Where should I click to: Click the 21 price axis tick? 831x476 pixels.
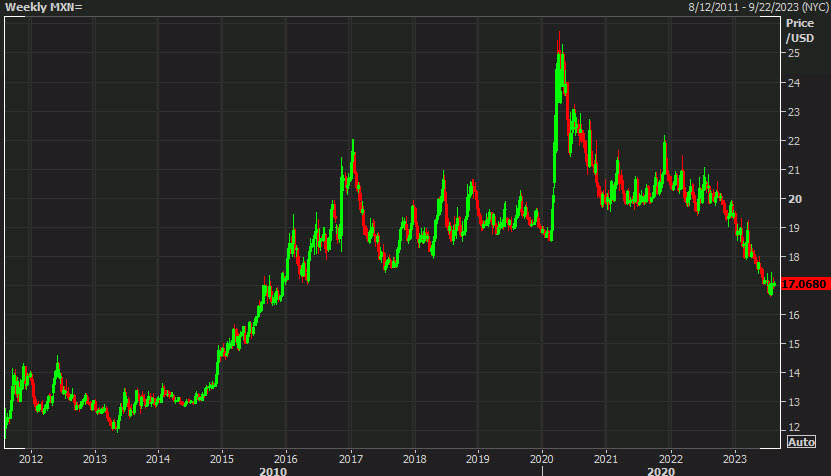[794, 170]
